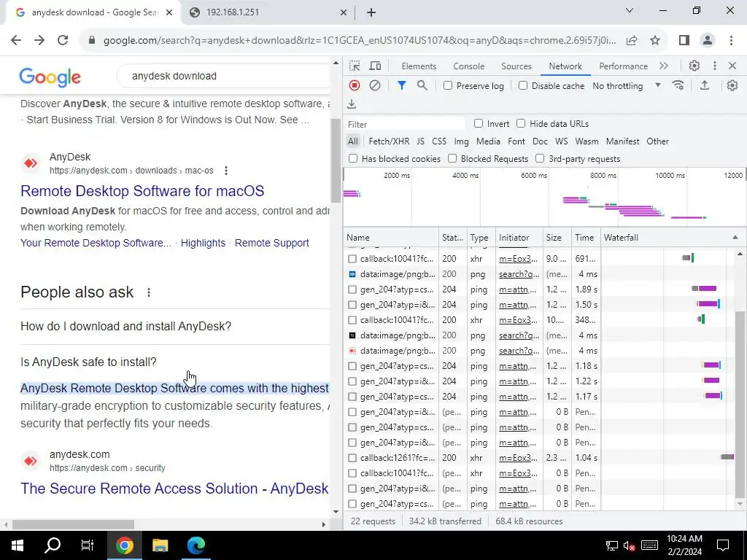Switch to 192.168.1.251 browser tab
747x560 pixels.
click(x=268, y=12)
